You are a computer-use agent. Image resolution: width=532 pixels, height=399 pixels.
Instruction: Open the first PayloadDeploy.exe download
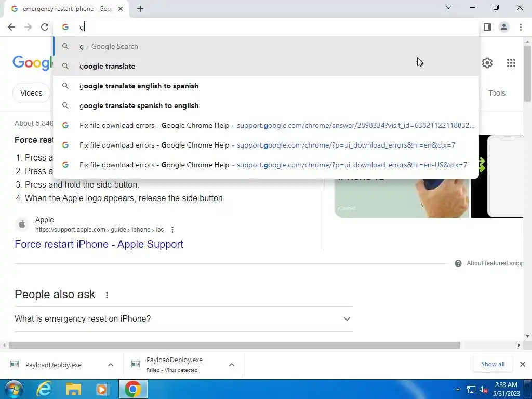coord(54,365)
